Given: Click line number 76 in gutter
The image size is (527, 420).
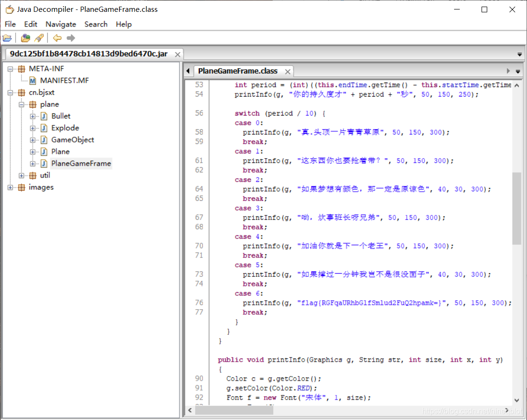Looking at the screenshot, I should coord(199,303).
